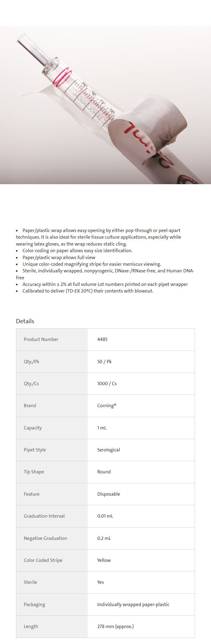Click the Individually wrapped paper-plastic value

tap(133, 604)
